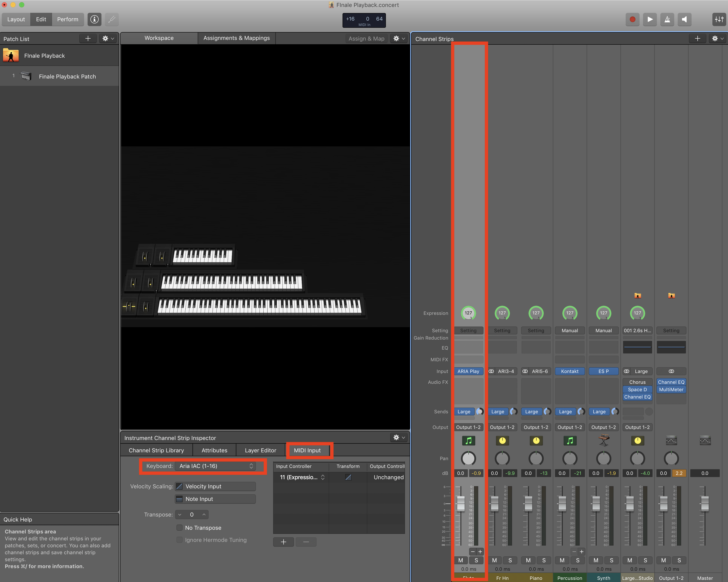Mute the Flute channel strip
Image resolution: width=728 pixels, height=582 pixels.
pyautogui.click(x=460, y=560)
